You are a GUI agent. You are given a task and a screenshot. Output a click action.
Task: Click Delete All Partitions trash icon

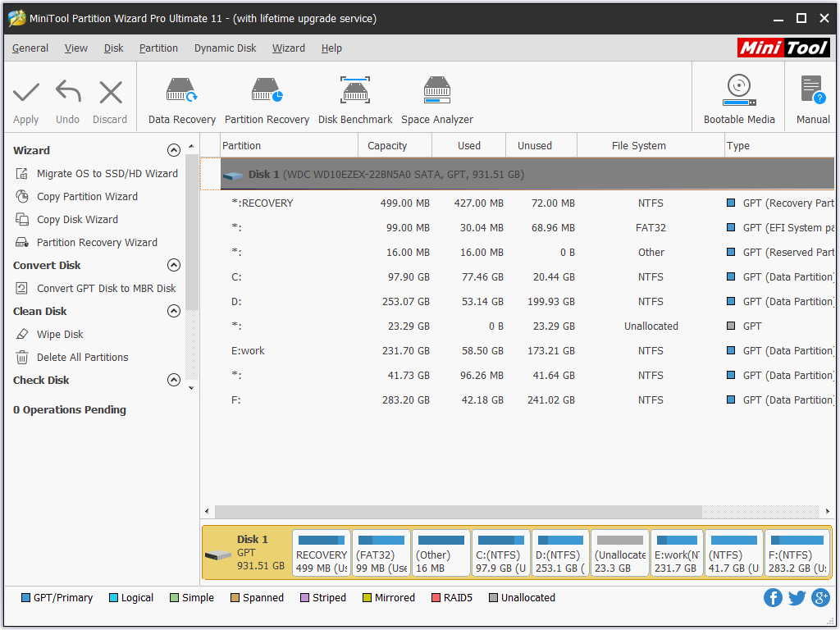pyautogui.click(x=22, y=358)
